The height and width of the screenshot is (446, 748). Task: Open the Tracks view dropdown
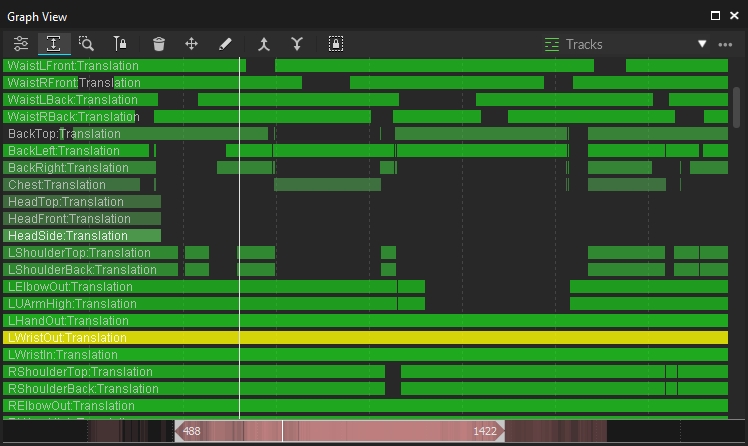(574, 44)
